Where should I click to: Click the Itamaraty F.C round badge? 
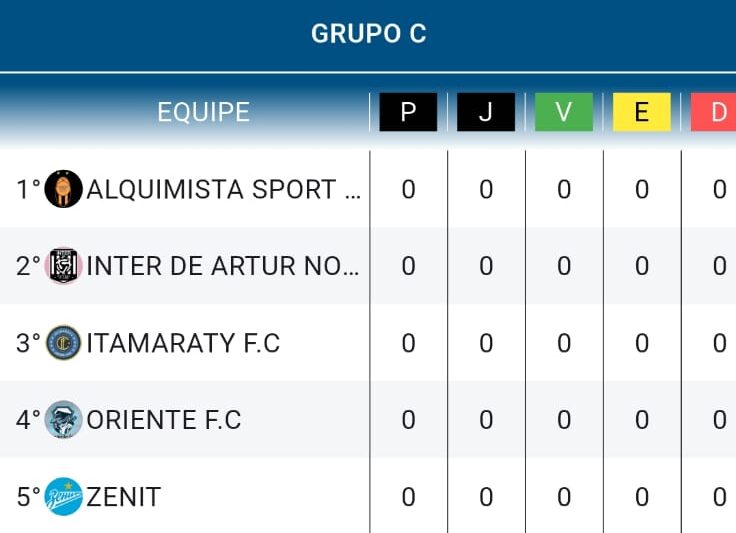(x=63, y=343)
